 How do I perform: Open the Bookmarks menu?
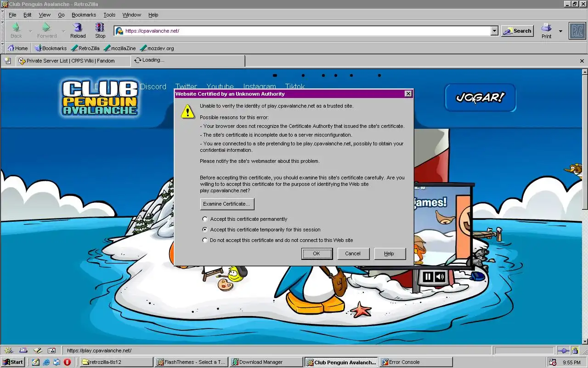[84, 15]
